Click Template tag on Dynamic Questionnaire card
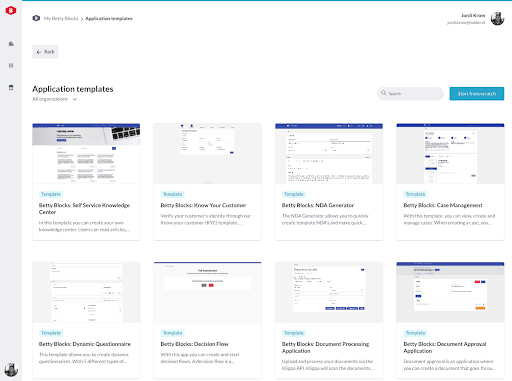512x381 pixels. [x=51, y=333]
